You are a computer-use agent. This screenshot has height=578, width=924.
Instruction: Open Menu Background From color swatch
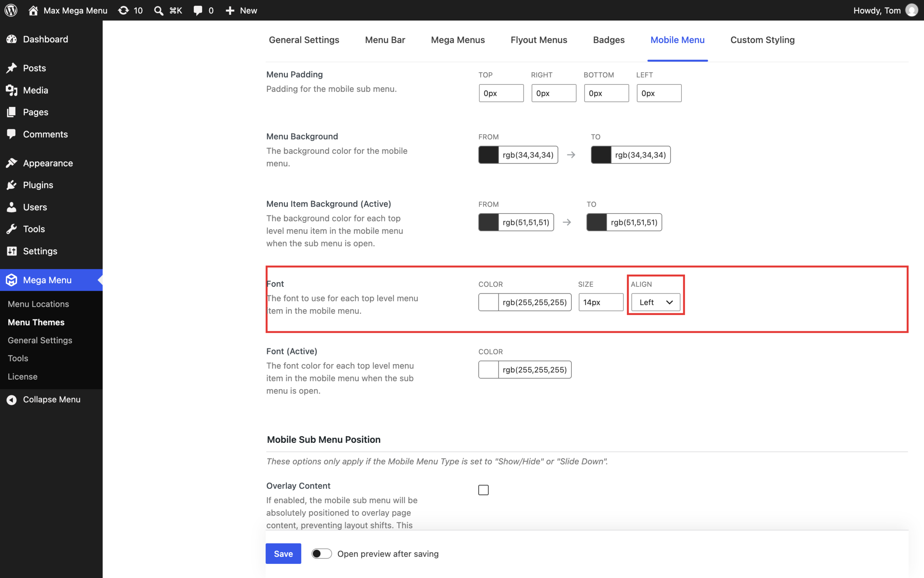pyautogui.click(x=488, y=155)
